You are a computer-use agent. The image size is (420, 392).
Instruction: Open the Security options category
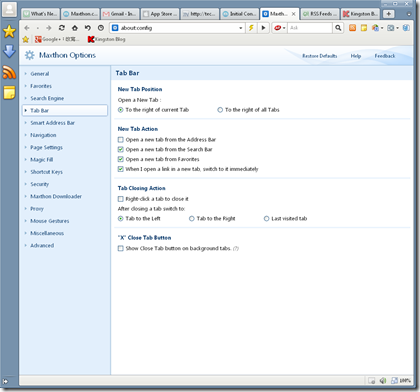(39, 184)
